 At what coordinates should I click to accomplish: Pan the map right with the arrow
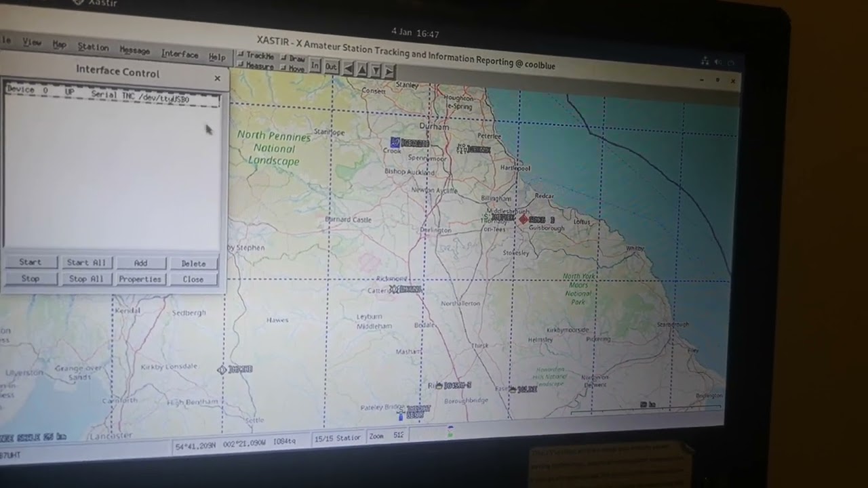[389, 70]
